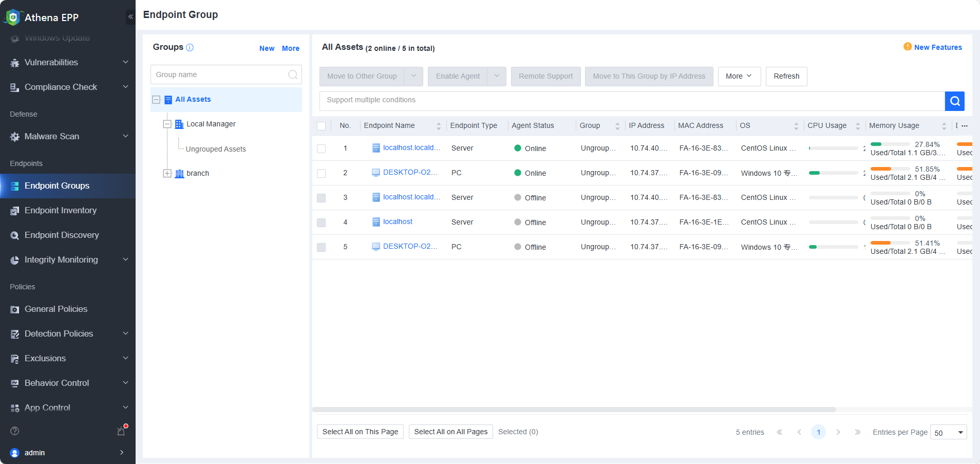Open the Entries per Page dropdown

[948, 432]
